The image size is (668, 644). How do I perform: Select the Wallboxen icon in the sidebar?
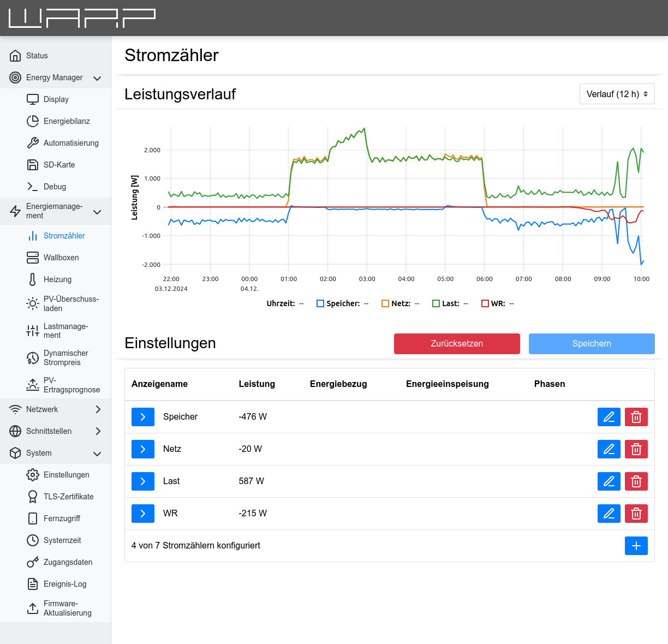tap(33, 257)
